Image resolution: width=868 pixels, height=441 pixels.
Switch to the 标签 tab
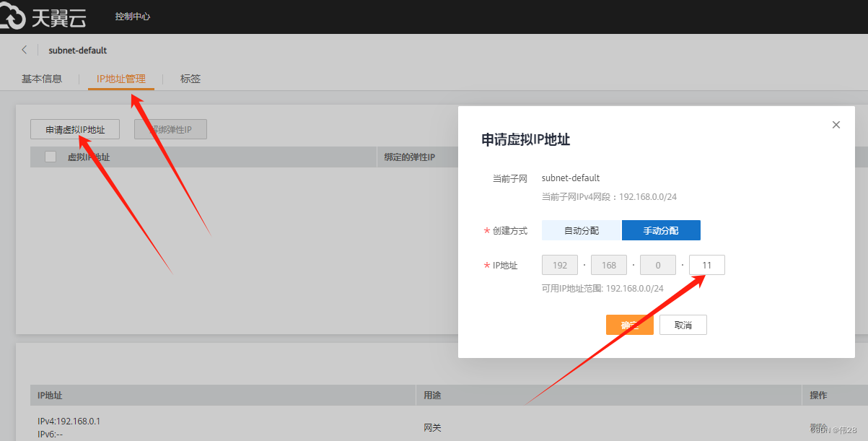190,79
